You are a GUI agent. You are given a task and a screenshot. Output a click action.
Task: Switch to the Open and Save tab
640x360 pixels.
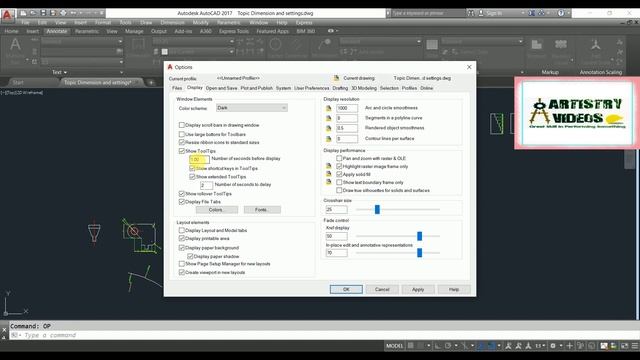221,88
